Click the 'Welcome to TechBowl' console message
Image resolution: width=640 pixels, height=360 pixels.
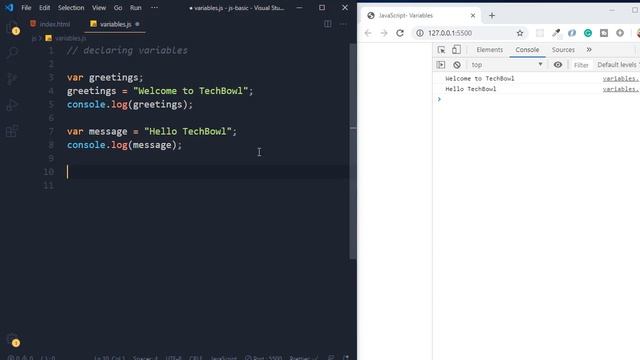tap(480, 78)
